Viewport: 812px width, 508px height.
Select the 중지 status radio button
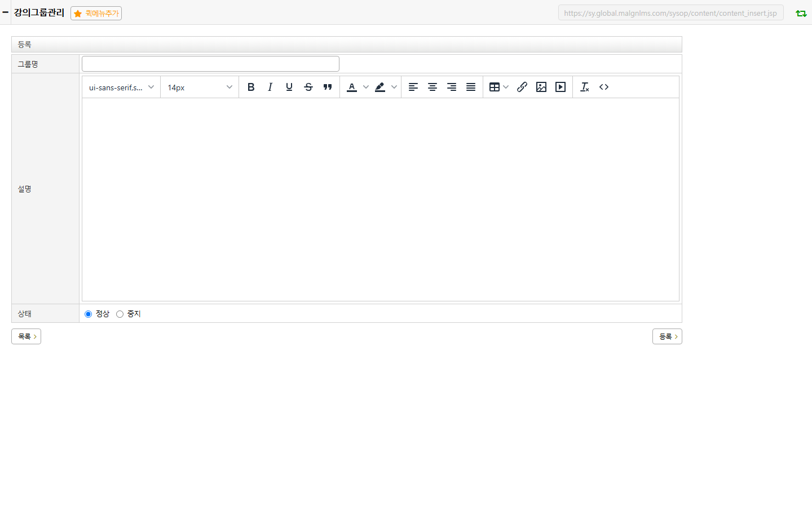pos(120,314)
